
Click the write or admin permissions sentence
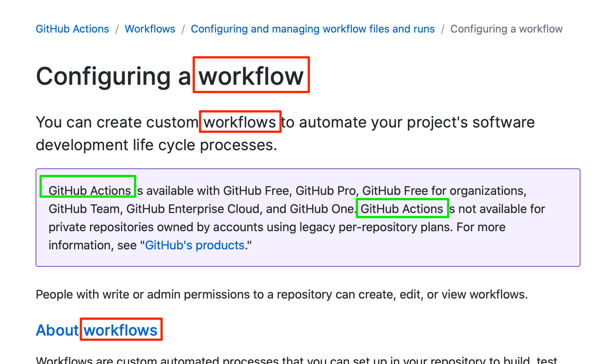[282, 294]
